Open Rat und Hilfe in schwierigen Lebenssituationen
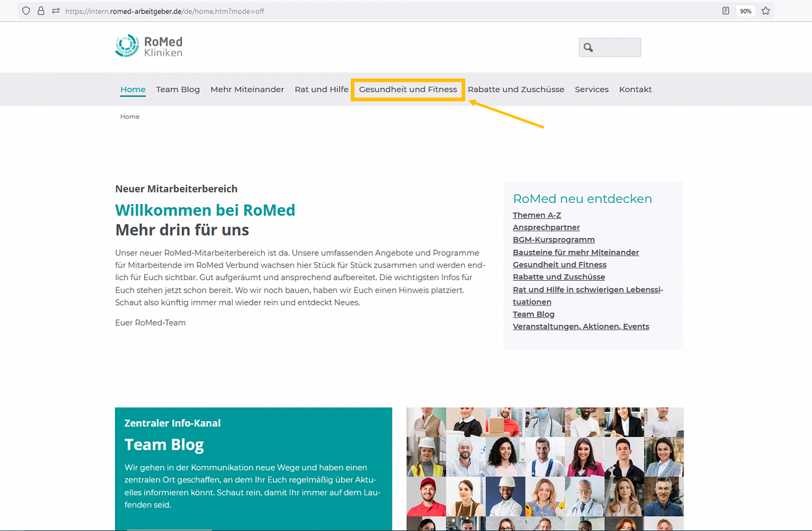The image size is (812, 531). 588,296
